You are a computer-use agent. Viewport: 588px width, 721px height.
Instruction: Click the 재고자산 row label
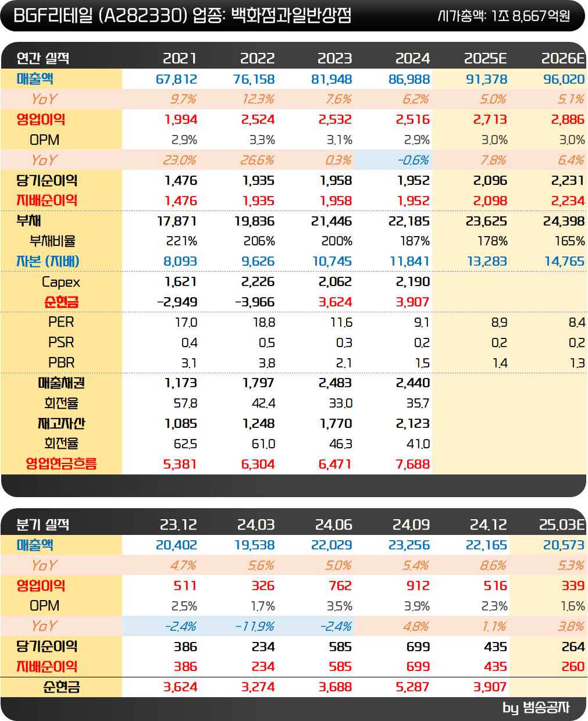61,423
